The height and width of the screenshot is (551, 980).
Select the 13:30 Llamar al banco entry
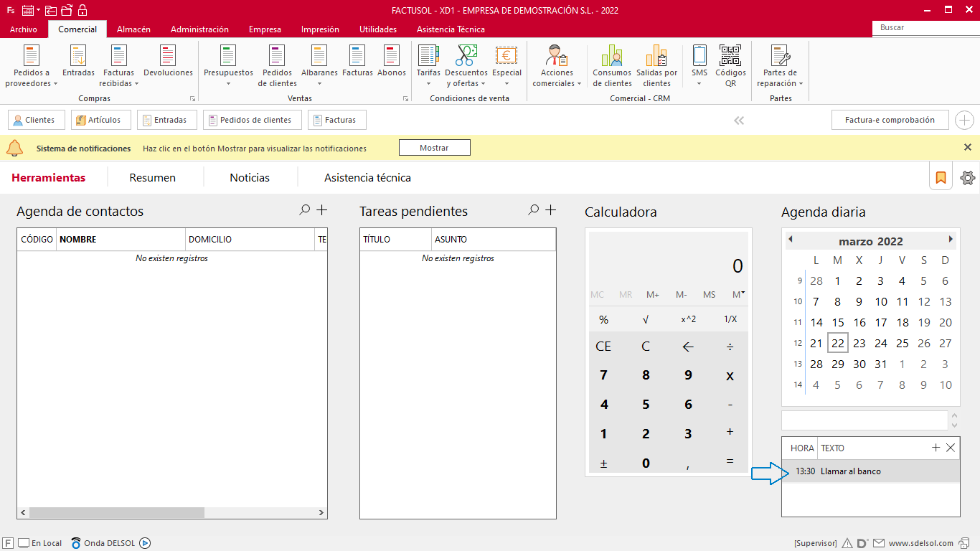point(870,471)
